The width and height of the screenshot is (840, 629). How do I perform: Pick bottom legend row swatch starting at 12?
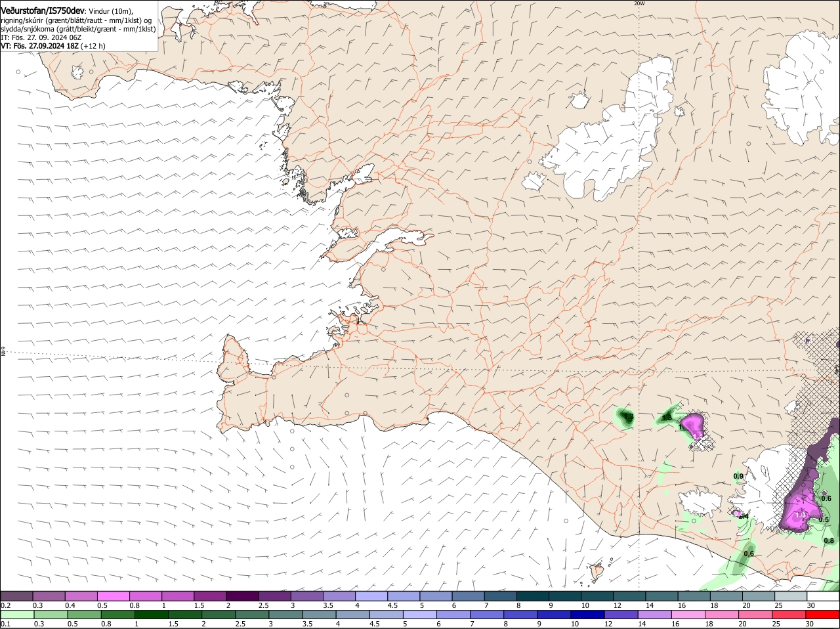coord(621,615)
